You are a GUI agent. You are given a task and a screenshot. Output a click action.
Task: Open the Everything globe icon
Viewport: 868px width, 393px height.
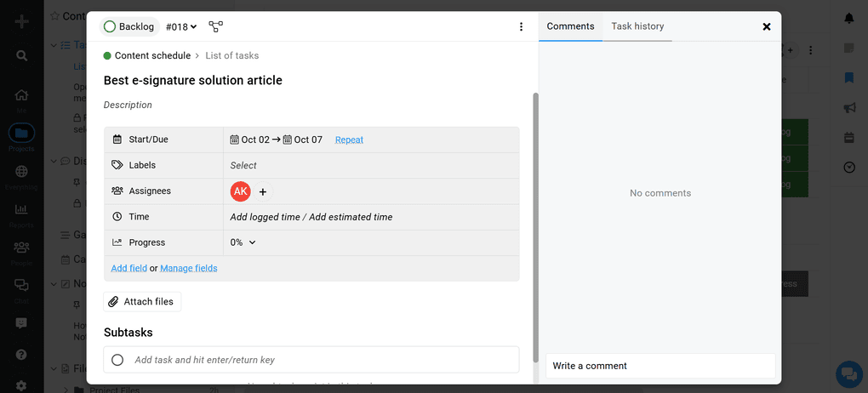pos(21,171)
